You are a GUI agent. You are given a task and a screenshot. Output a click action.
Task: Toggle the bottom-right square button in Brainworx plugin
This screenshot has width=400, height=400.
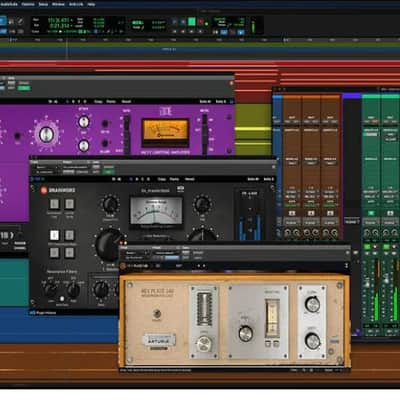click(69, 253)
